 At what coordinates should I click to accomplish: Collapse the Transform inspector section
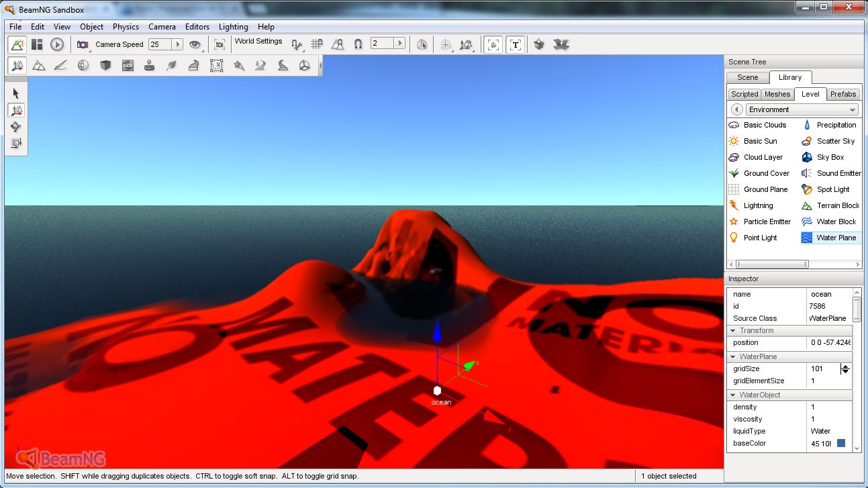click(x=732, y=331)
